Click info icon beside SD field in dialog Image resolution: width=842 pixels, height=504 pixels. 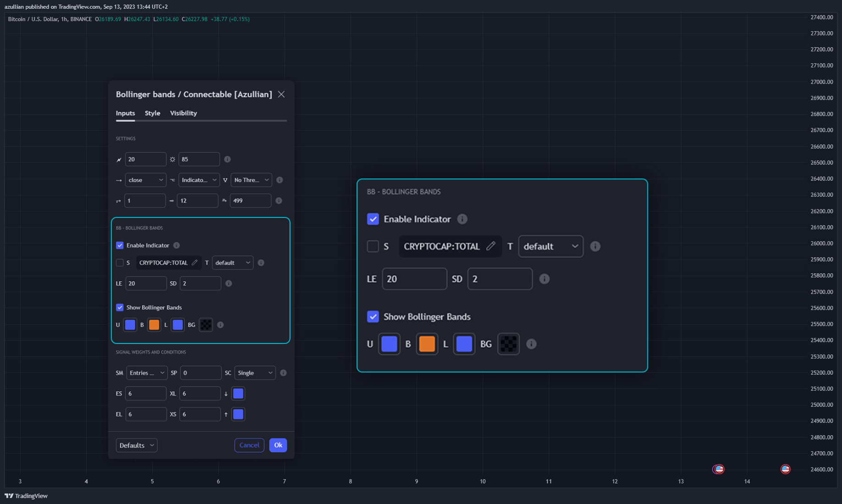(x=229, y=283)
